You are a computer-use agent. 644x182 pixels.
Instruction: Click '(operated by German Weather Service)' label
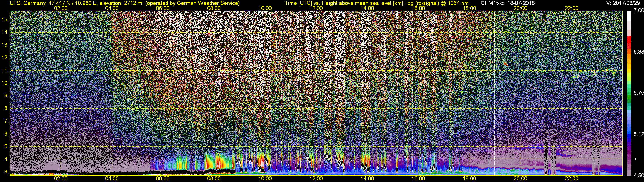[193, 3]
